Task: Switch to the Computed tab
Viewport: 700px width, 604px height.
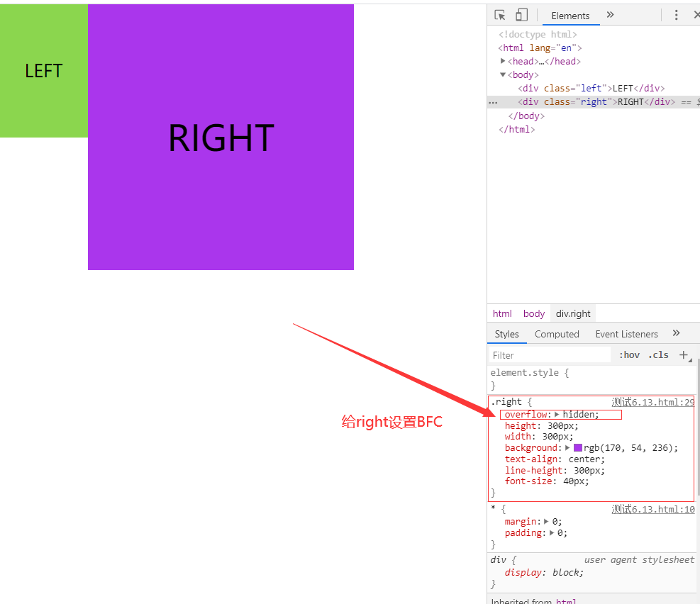Action: (x=557, y=334)
